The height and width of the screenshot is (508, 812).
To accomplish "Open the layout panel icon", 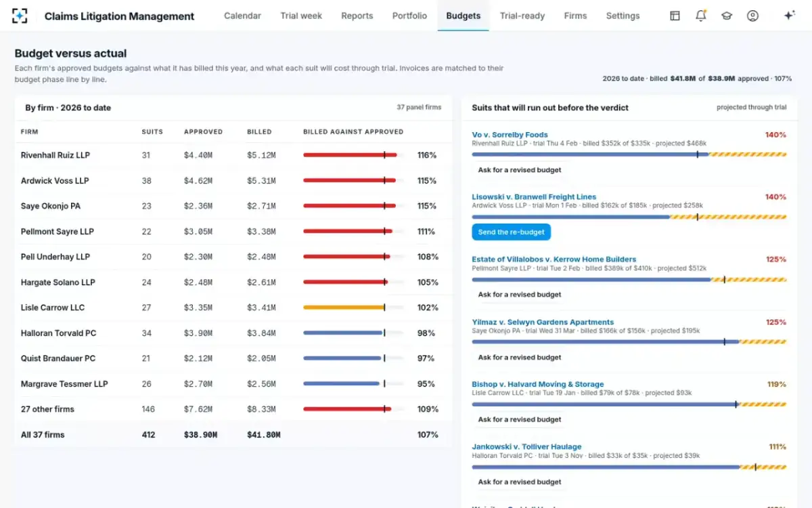I will (675, 16).
